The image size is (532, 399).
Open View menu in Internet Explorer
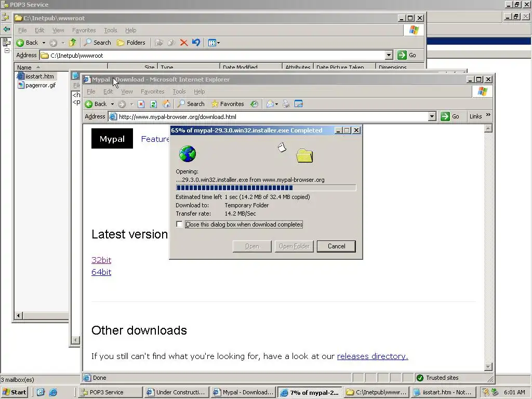[x=127, y=91]
